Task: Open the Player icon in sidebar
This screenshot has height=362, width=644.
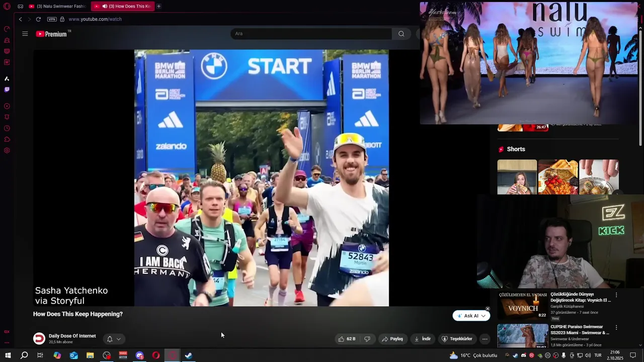Action: [7, 106]
